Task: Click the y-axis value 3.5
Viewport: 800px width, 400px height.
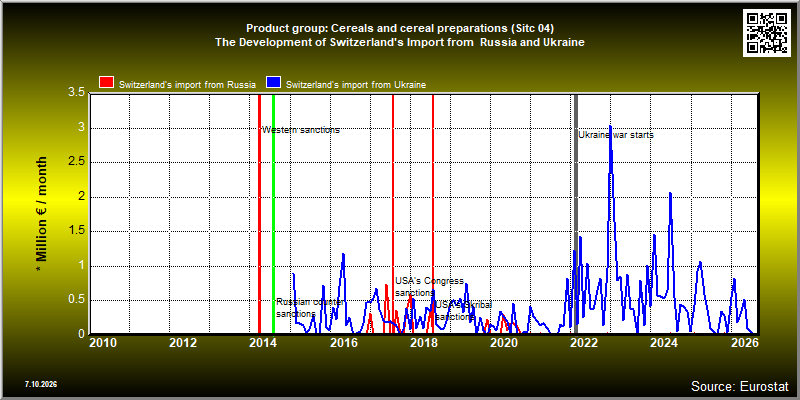Action: tap(76, 94)
